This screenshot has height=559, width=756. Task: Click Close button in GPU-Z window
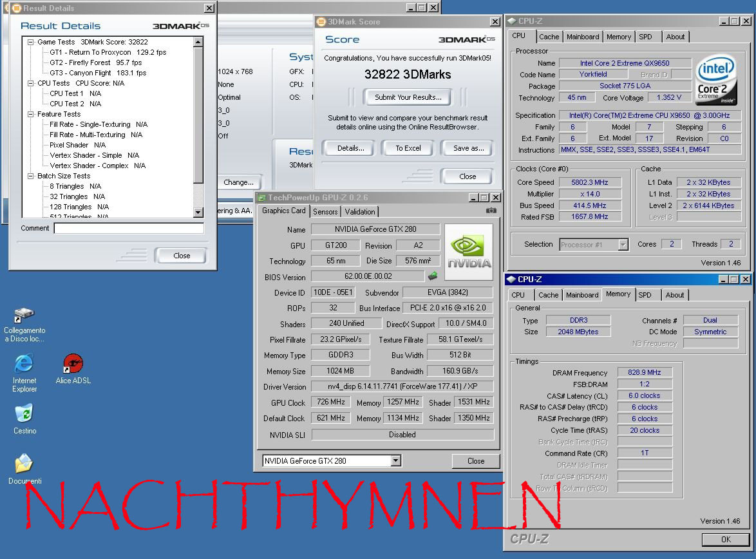coord(476,461)
